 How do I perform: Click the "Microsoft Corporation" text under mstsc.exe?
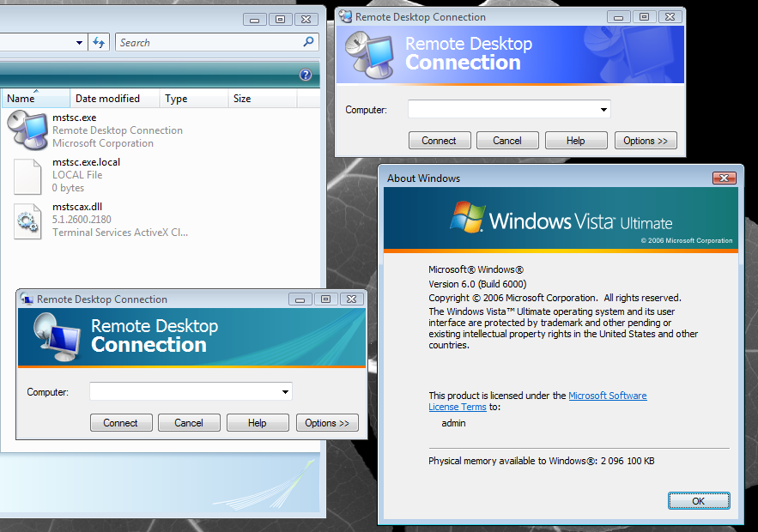(x=103, y=143)
